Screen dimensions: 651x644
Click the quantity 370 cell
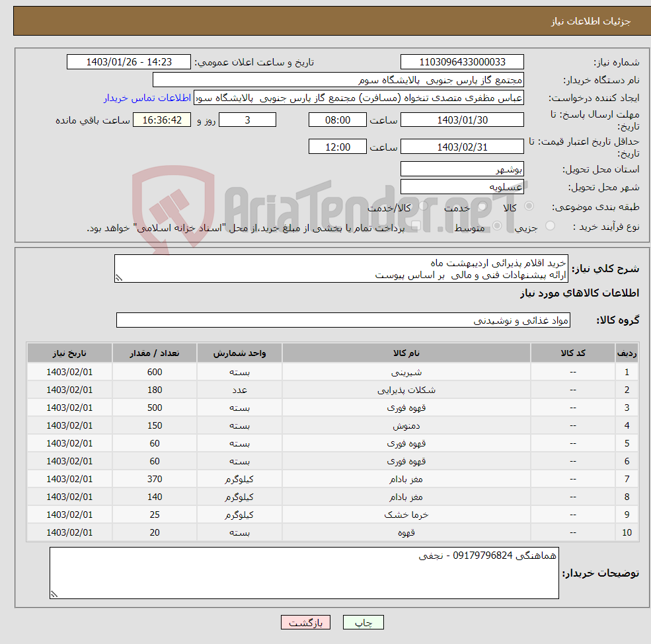click(155, 480)
